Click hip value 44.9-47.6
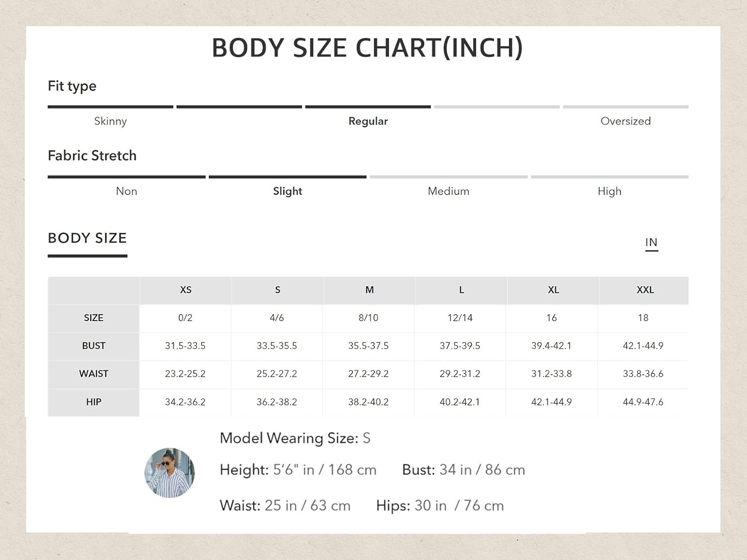 (643, 402)
